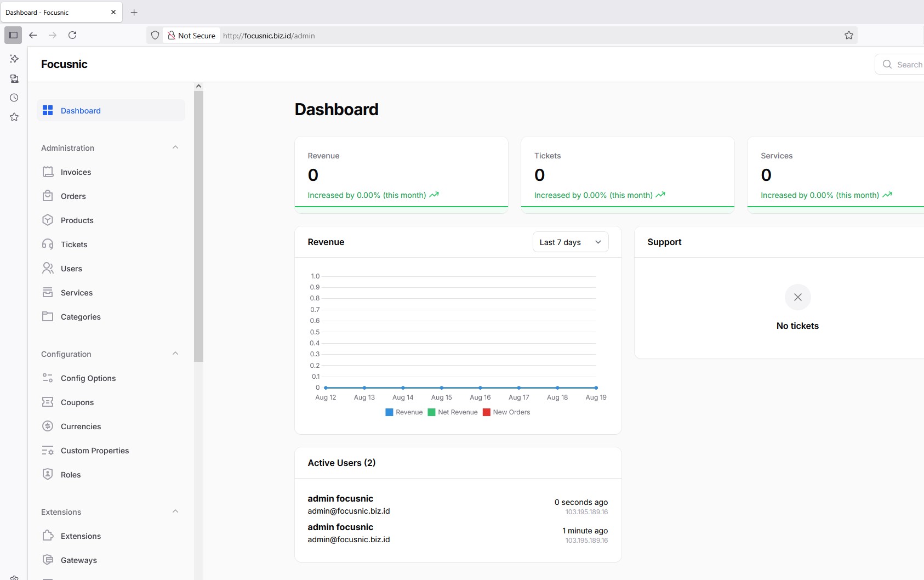The image size is (924, 580).
Task: Click the Coupons ticket icon
Action: pyautogui.click(x=48, y=402)
